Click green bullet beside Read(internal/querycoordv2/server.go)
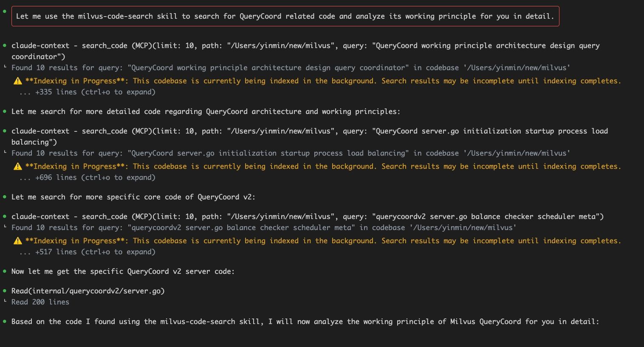This screenshot has height=347, width=644. coord(5,291)
